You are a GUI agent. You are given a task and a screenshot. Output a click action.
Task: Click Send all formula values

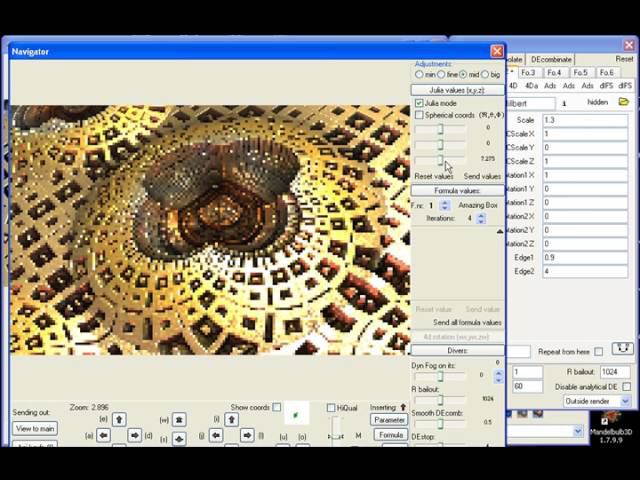click(x=467, y=322)
